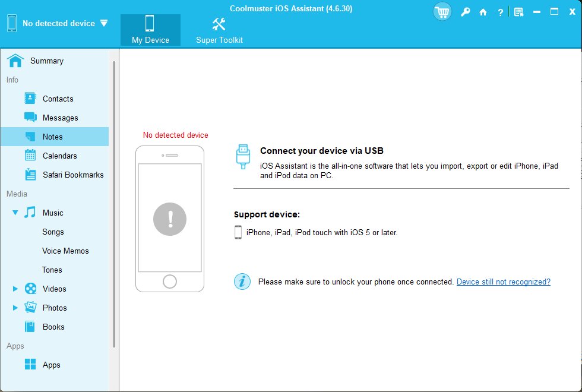Click the key register icon
Image resolution: width=582 pixels, height=392 pixels.
(465, 12)
